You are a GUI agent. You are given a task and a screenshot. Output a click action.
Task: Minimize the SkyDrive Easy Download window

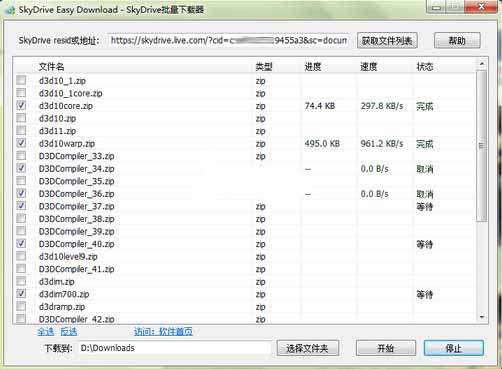437,7
